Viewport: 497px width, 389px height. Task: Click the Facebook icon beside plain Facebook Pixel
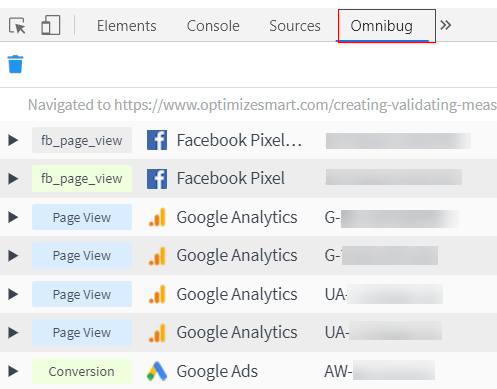[157, 178]
